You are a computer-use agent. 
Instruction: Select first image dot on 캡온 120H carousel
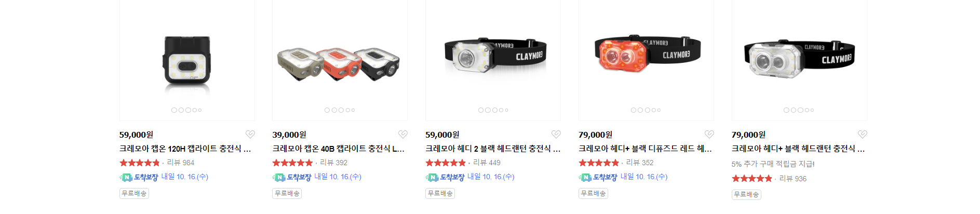[x=174, y=110]
